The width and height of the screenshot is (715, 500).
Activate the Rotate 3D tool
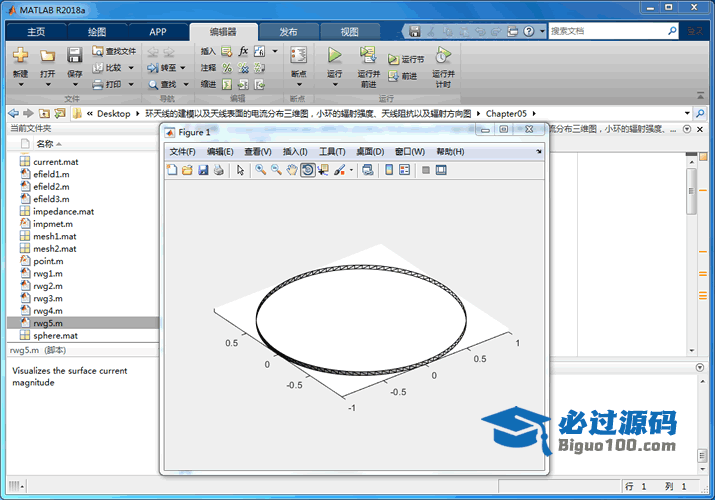point(307,170)
